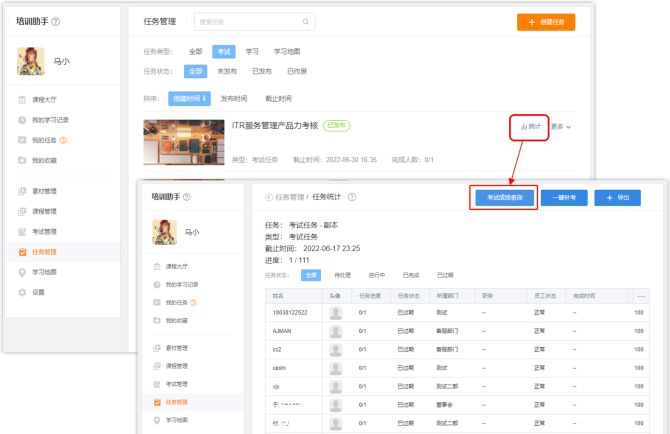Select 进行中 status tab in statistics
Image resolution: width=670 pixels, height=434 pixels.
[377, 274]
